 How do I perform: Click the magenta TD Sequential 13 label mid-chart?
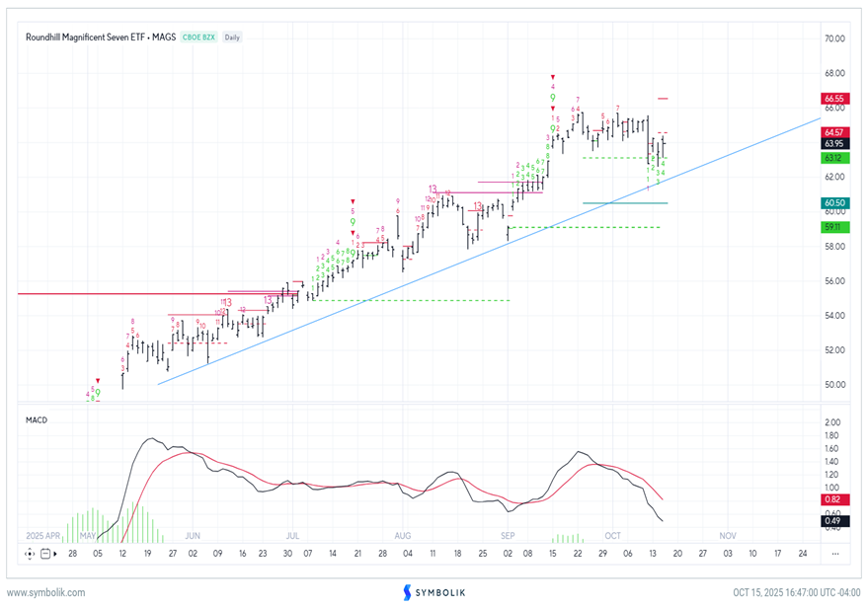tap(432, 188)
